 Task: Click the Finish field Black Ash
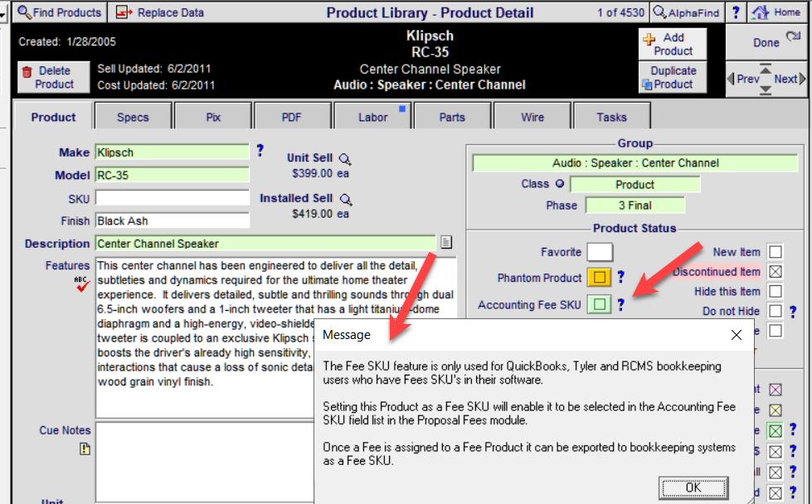click(x=172, y=220)
